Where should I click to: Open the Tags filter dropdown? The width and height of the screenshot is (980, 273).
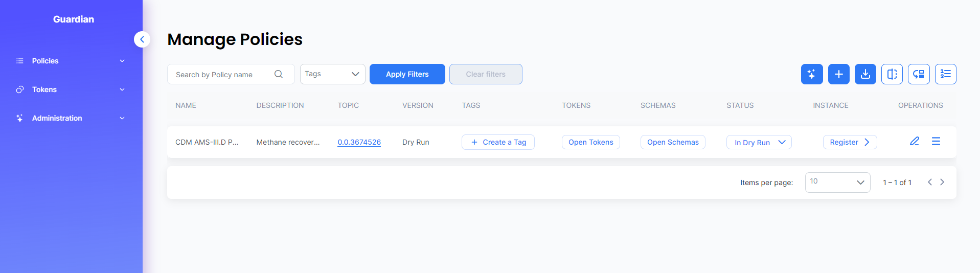(333, 74)
